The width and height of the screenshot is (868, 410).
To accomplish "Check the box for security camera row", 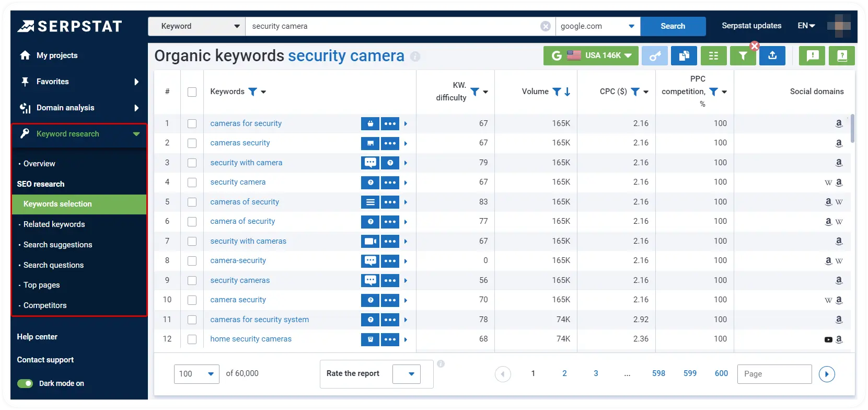I will click(192, 183).
